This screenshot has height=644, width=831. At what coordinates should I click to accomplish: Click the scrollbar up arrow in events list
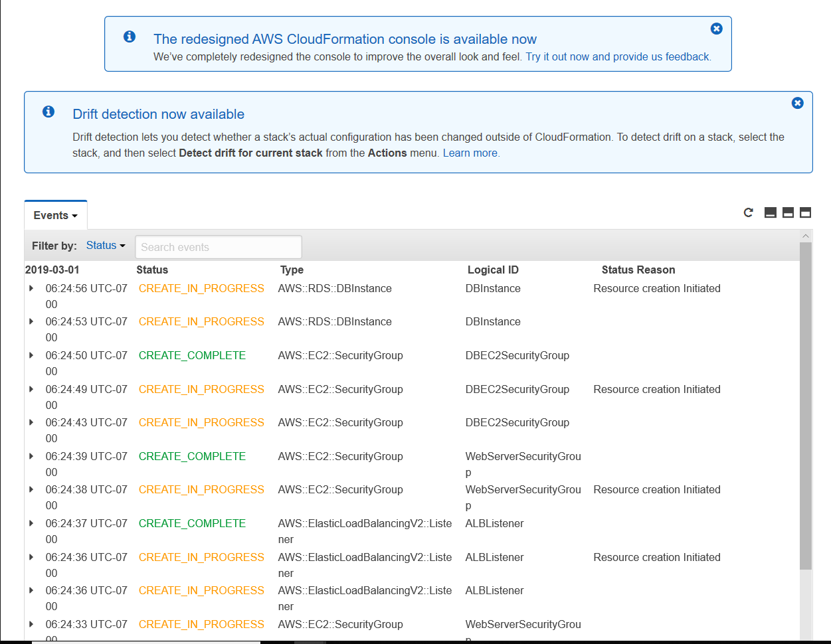coord(806,236)
